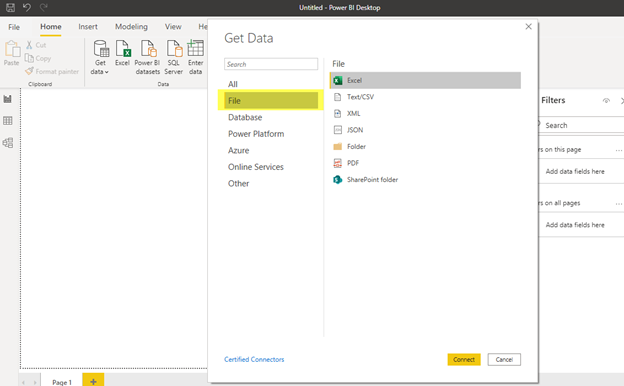The image size is (624, 386).
Task: Switch to the Modeling ribbon tab
Action: [131, 27]
